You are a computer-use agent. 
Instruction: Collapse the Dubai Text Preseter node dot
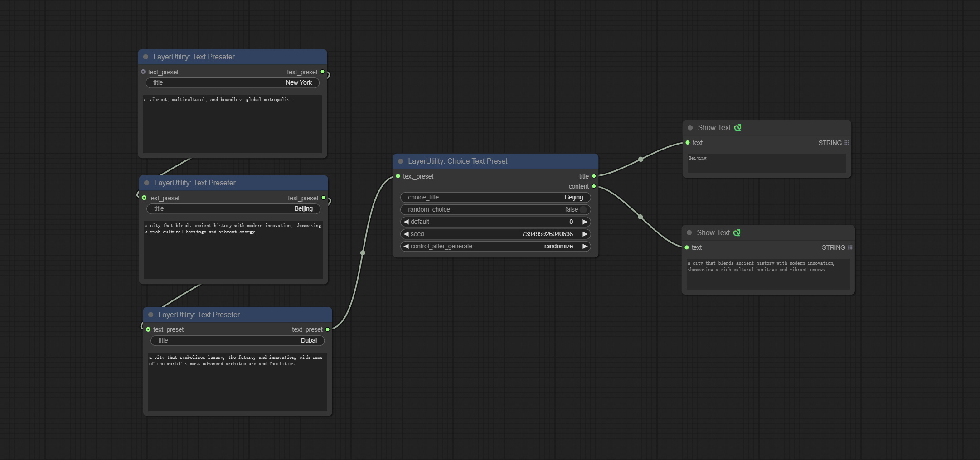click(x=151, y=315)
